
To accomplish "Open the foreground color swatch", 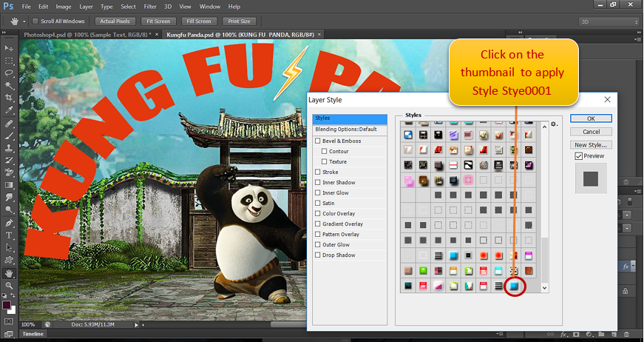I will coord(7,305).
